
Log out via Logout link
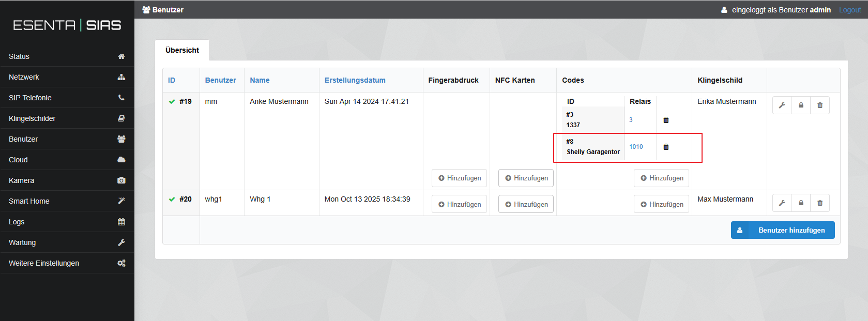[849, 10]
